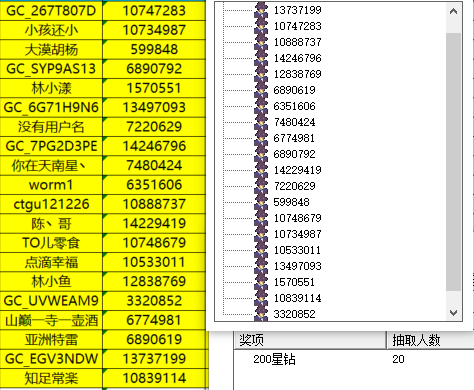474x390 pixels.
Task: Select spreadsheet cell GC_6G71H9N6
Action: [51, 107]
